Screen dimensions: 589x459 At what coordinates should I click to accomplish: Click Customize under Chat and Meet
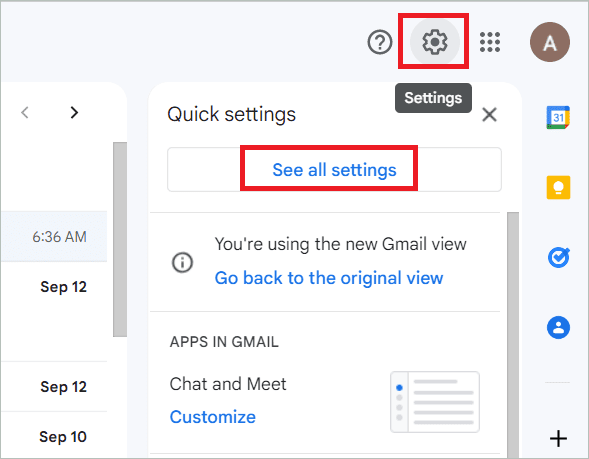click(213, 417)
